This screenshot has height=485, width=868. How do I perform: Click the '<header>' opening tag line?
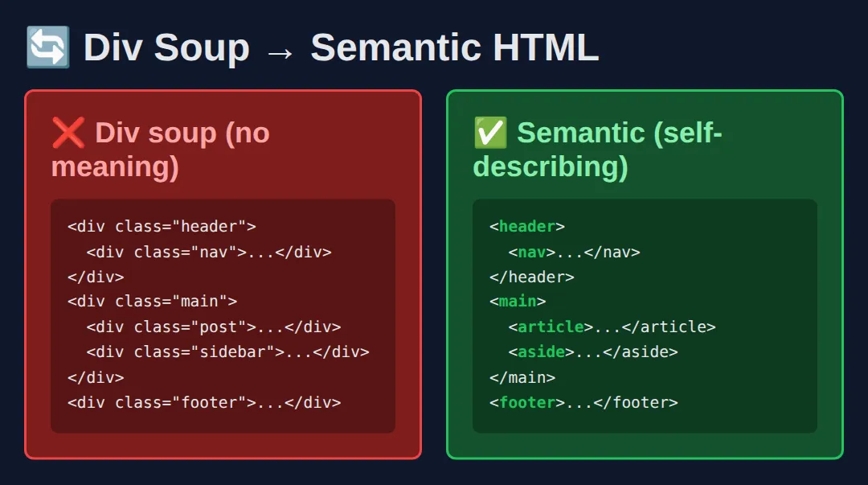(527, 226)
